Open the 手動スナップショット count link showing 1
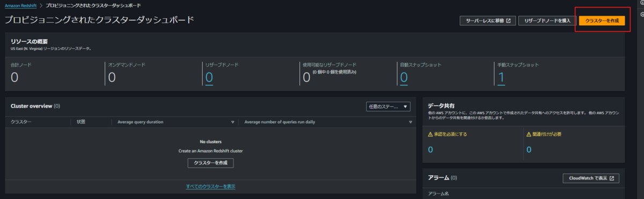 (501, 77)
